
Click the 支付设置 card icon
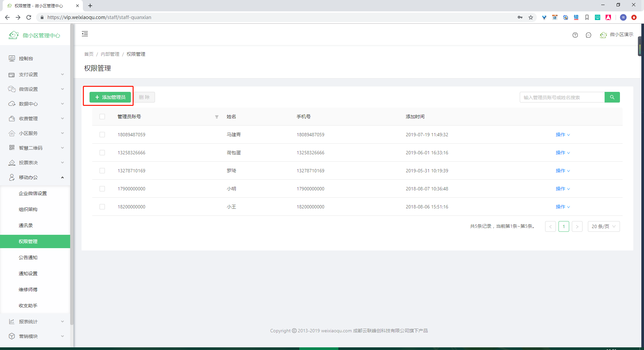pos(12,74)
